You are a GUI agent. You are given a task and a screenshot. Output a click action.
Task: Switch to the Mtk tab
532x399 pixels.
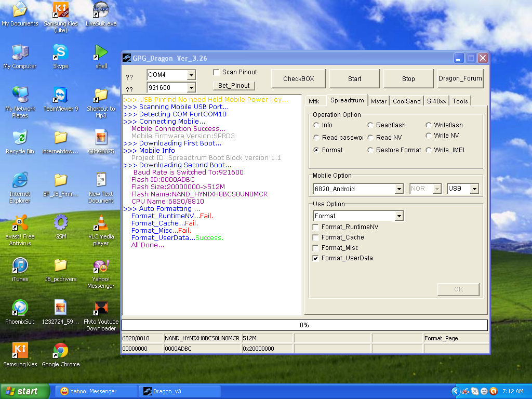coord(314,101)
